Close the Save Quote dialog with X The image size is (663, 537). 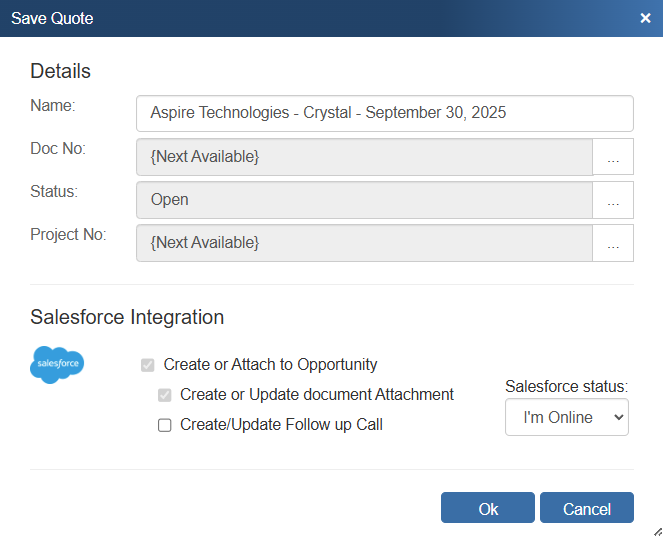(645, 18)
